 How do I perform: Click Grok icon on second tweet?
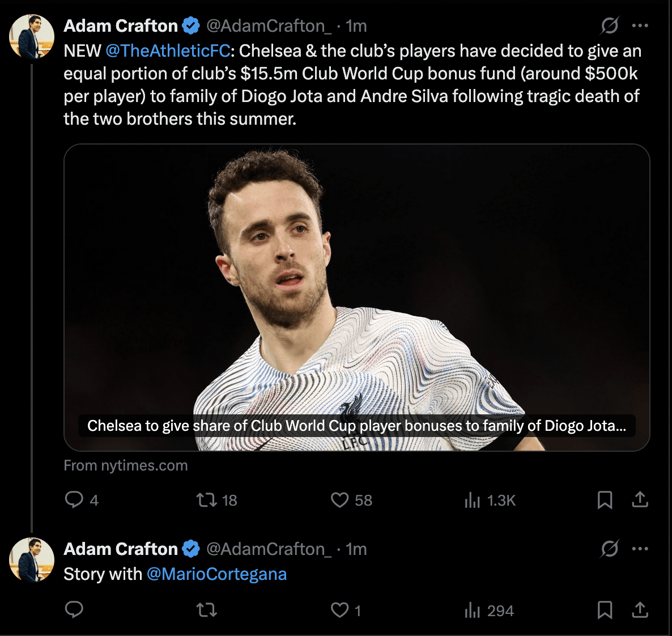click(610, 549)
